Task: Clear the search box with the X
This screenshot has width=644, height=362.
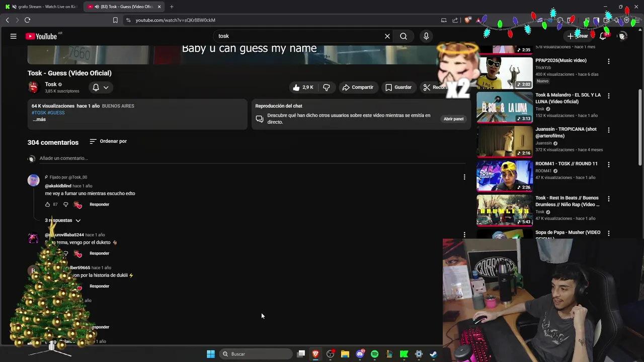Action: pos(387,36)
